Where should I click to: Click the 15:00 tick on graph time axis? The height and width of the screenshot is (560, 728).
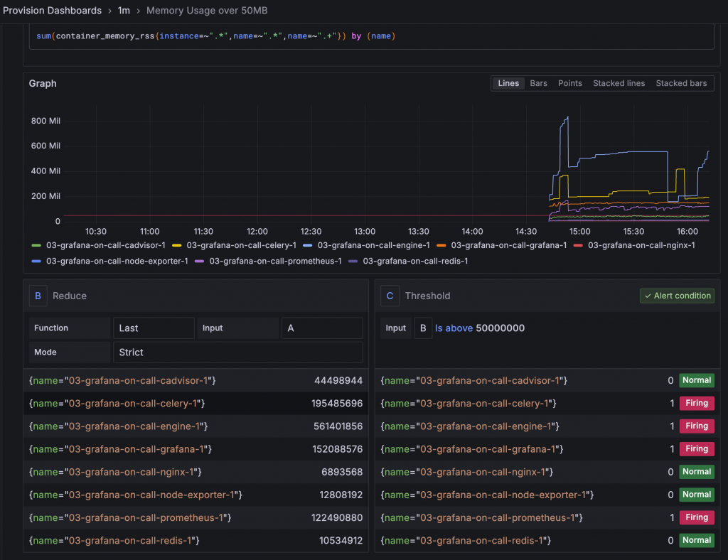coord(579,231)
